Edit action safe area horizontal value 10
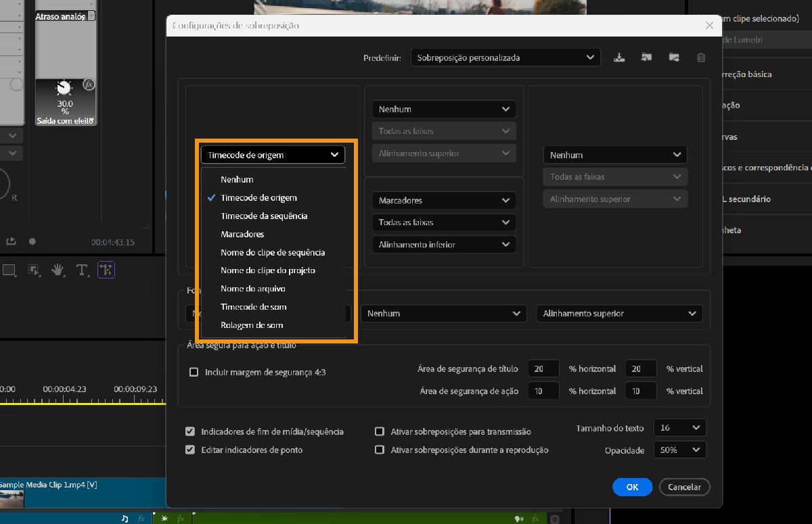 (544, 391)
